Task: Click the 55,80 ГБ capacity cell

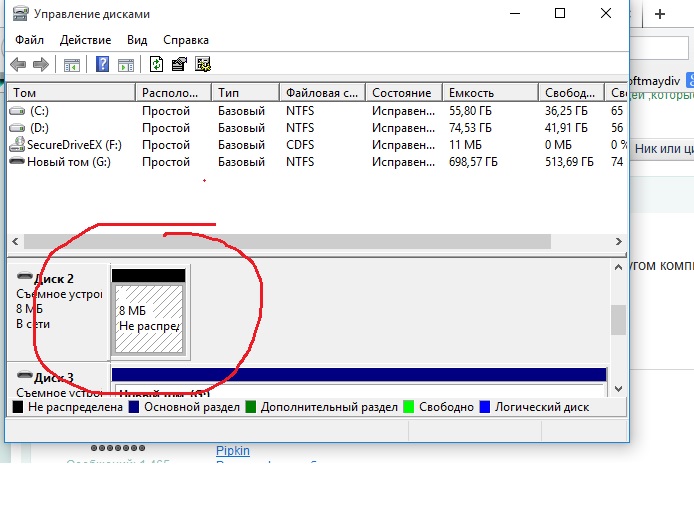Action: click(470, 111)
